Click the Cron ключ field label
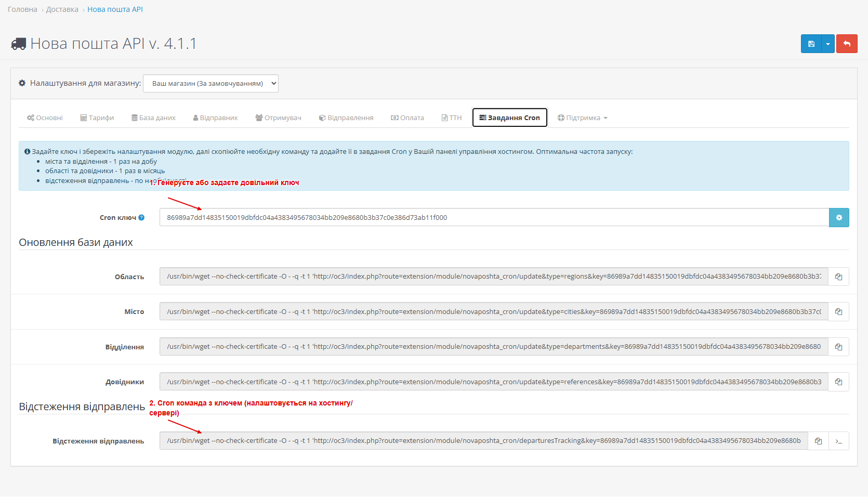 [x=118, y=218]
